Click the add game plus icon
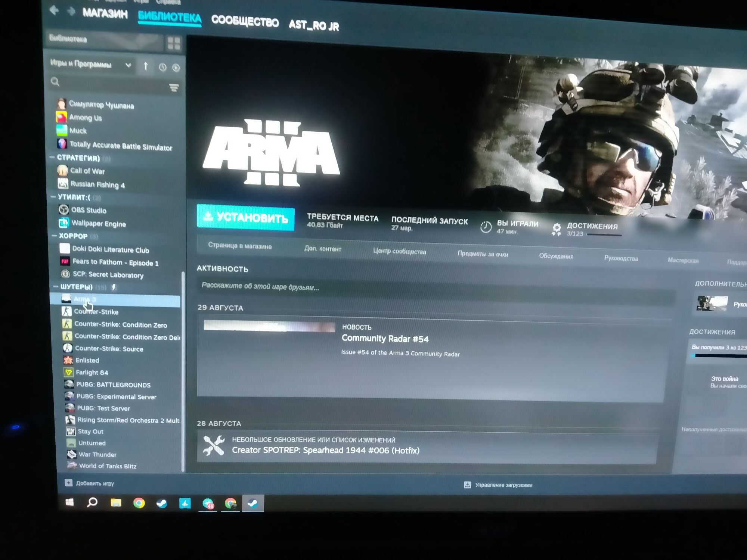This screenshot has width=747, height=560. point(68,483)
